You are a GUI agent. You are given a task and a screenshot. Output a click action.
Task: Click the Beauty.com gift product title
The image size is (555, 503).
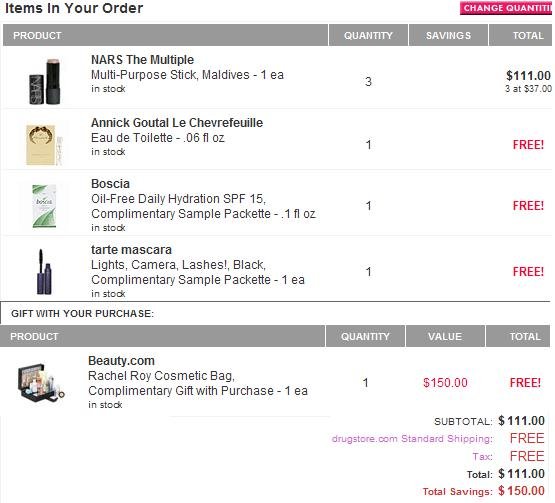click(x=121, y=361)
